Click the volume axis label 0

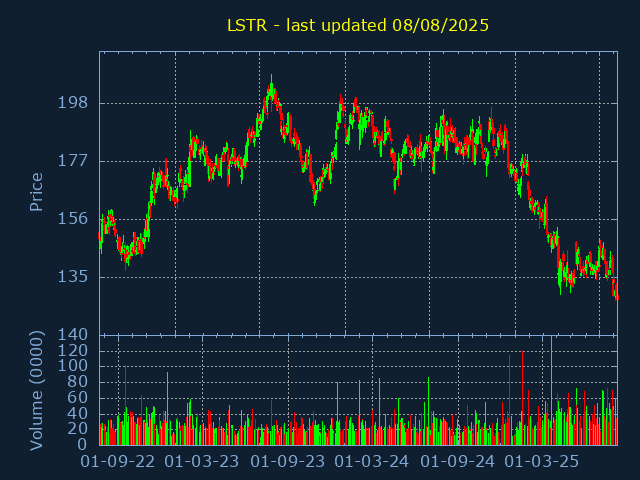83,444
